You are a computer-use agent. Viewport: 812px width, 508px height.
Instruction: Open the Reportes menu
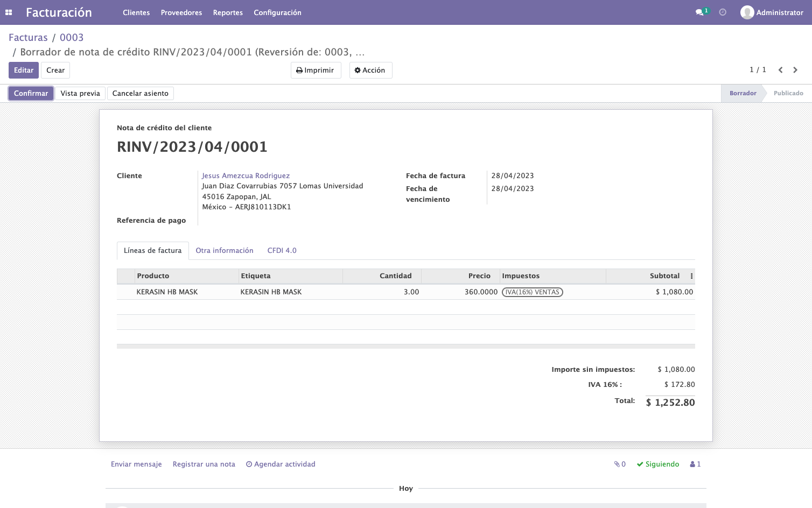pyautogui.click(x=228, y=12)
